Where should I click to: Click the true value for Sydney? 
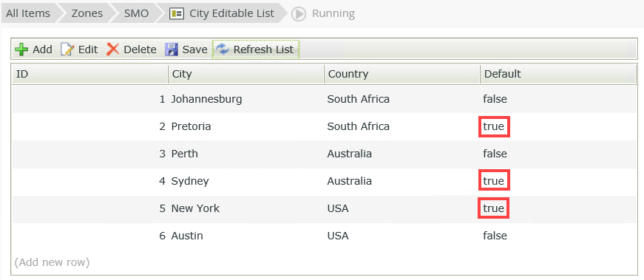(494, 181)
